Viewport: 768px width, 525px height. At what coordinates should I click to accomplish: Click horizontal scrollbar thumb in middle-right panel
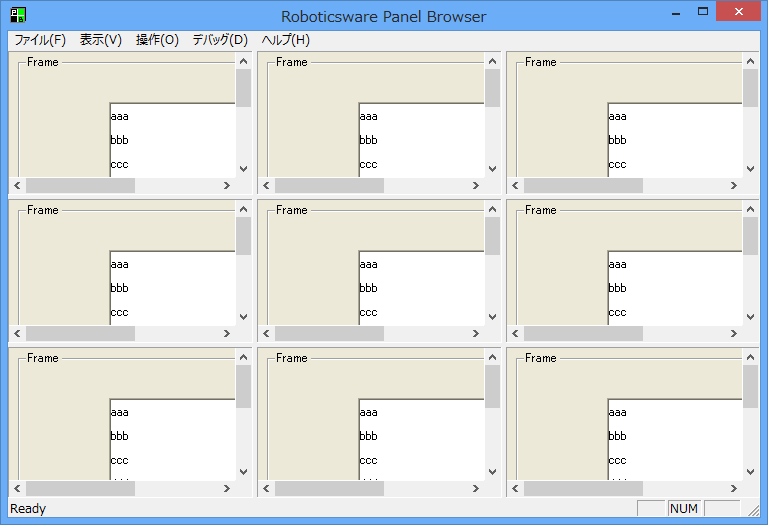coord(583,334)
